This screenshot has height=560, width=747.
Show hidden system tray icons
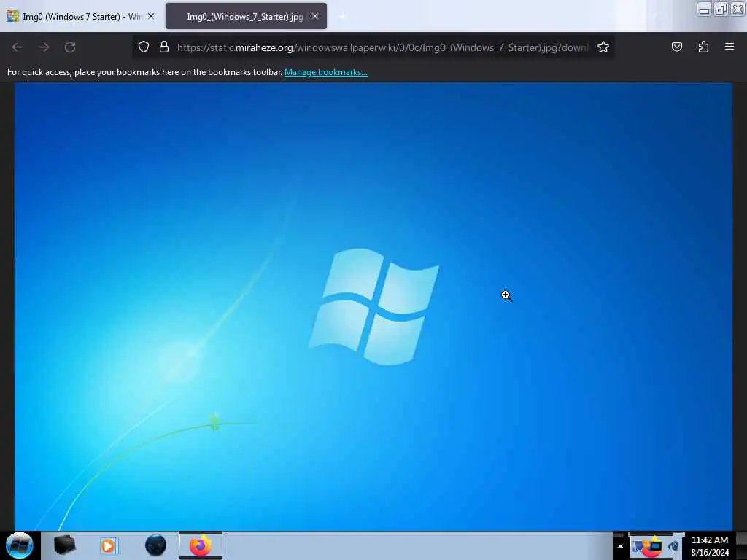(x=620, y=546)
